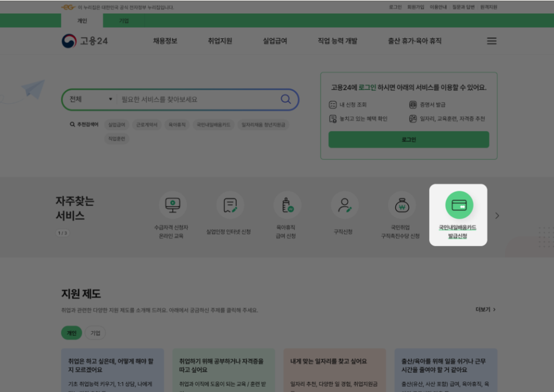Screen dimensions: 554x392
Task: Click 일자리, 교육훈련, 자격증 추천 icon
Action: click(413, 119)
